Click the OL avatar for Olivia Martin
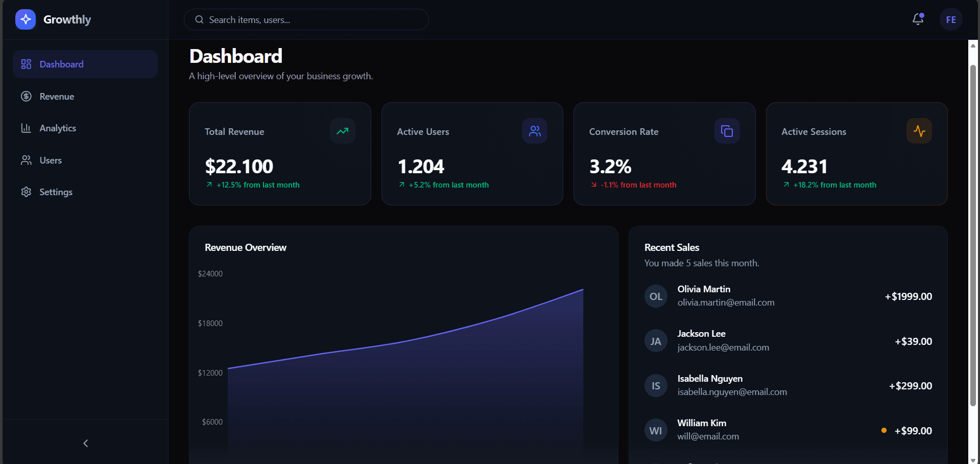 [x=656, y=296]
